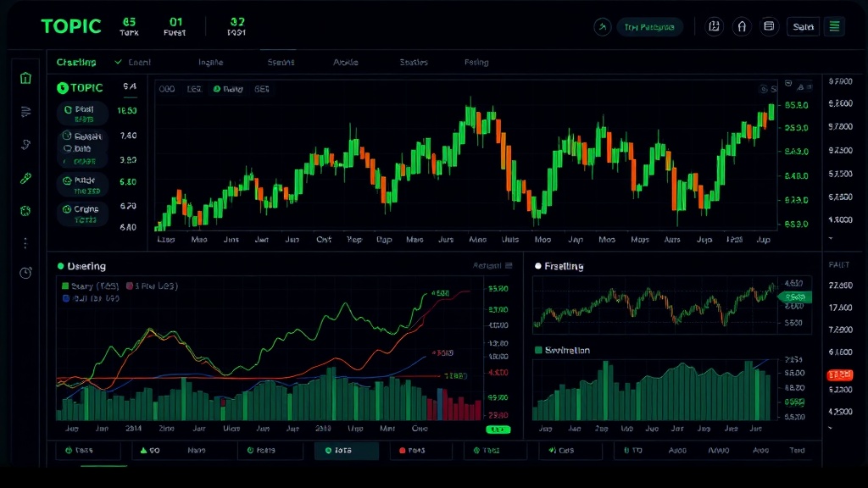Screen dimensions: 868x488
Task: Click the list icon beside Refrant label
Action: [509, 265]
